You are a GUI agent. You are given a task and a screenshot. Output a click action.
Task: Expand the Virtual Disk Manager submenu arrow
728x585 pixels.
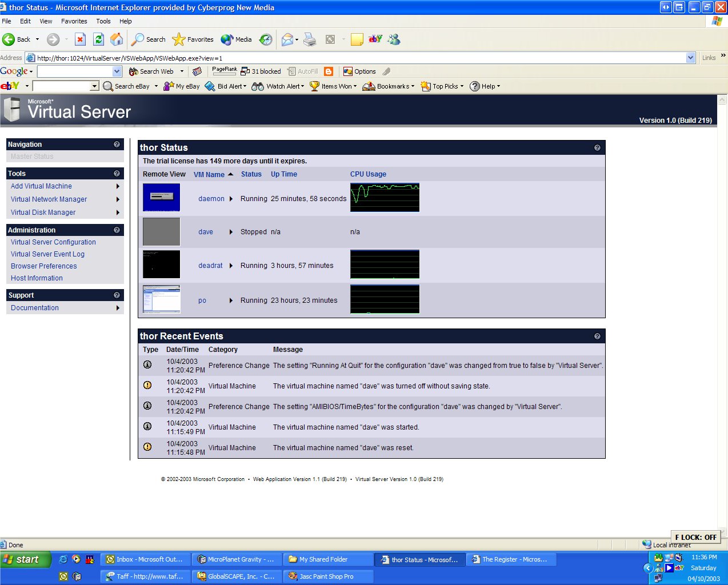point(118,213)
